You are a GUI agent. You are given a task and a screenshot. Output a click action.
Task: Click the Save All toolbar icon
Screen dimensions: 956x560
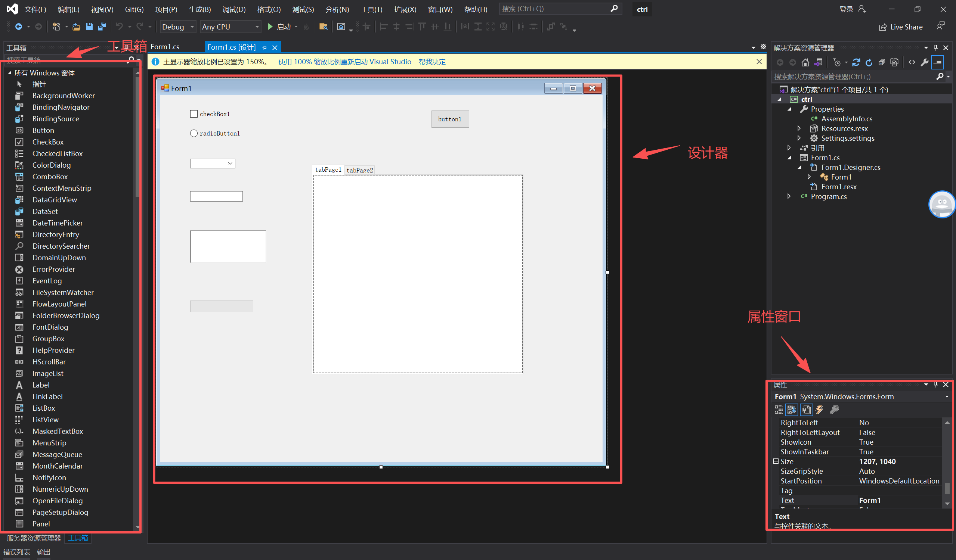pos(102,27)
